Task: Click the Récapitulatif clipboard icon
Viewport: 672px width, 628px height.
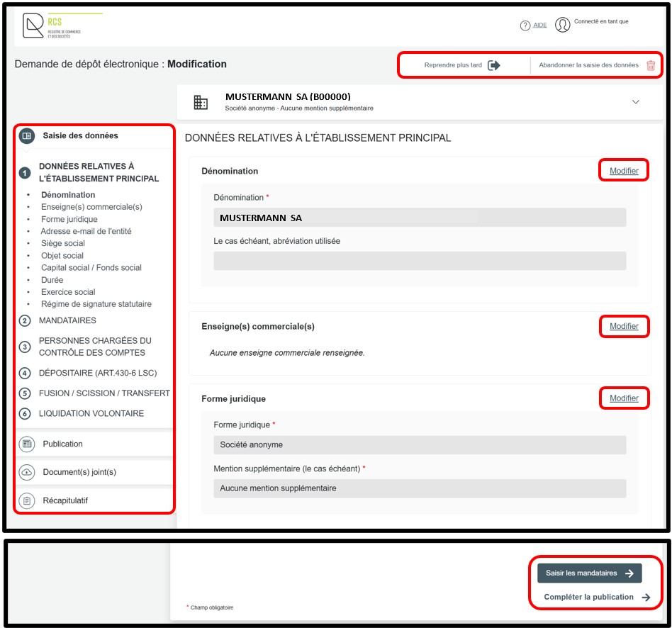Action: tap(27, 501)
